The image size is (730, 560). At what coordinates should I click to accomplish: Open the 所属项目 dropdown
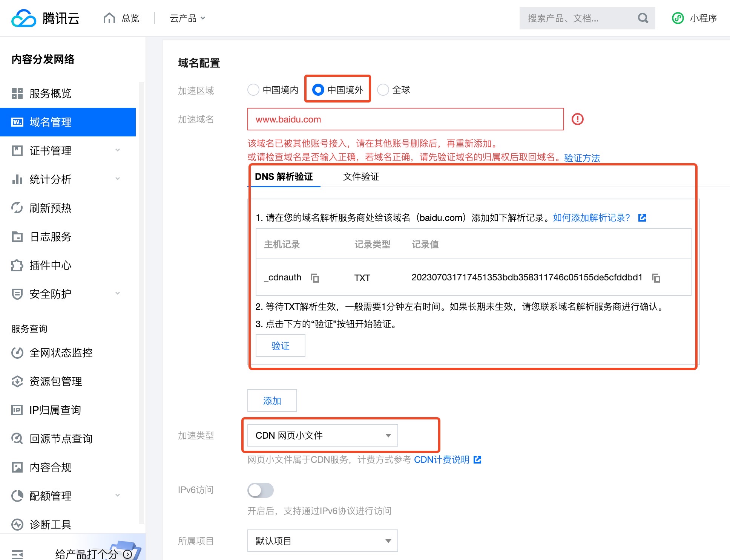(x=322, y=541)
